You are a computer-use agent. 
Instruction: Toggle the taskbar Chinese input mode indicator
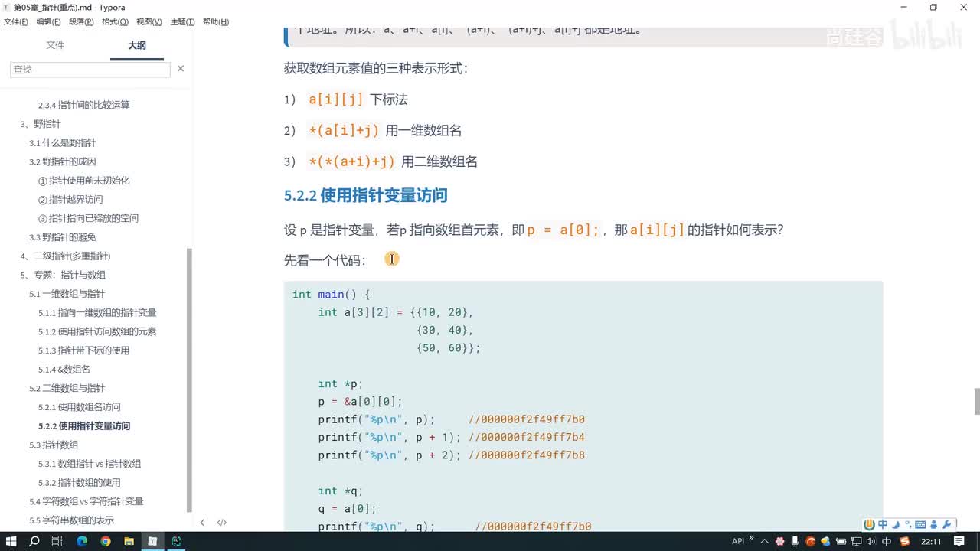[x=887, y=541]
